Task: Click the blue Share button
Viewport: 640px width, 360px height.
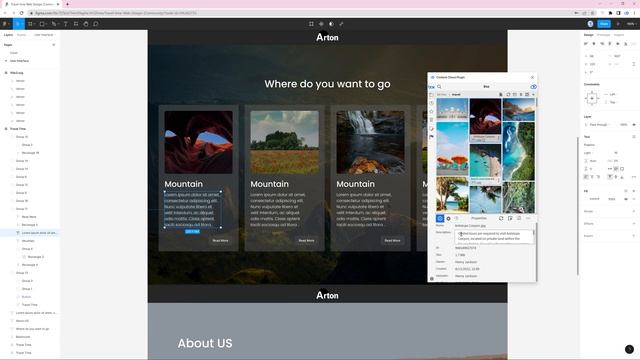Action: click(604, 24)
